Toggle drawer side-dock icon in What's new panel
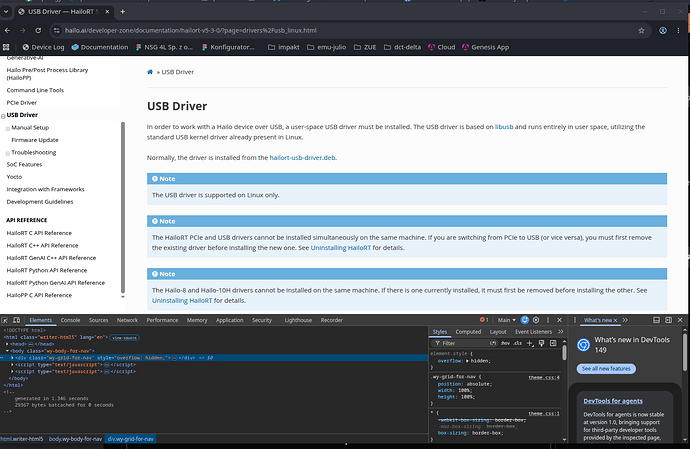Viewport: 690px width, 449px height. pos(668,320)
